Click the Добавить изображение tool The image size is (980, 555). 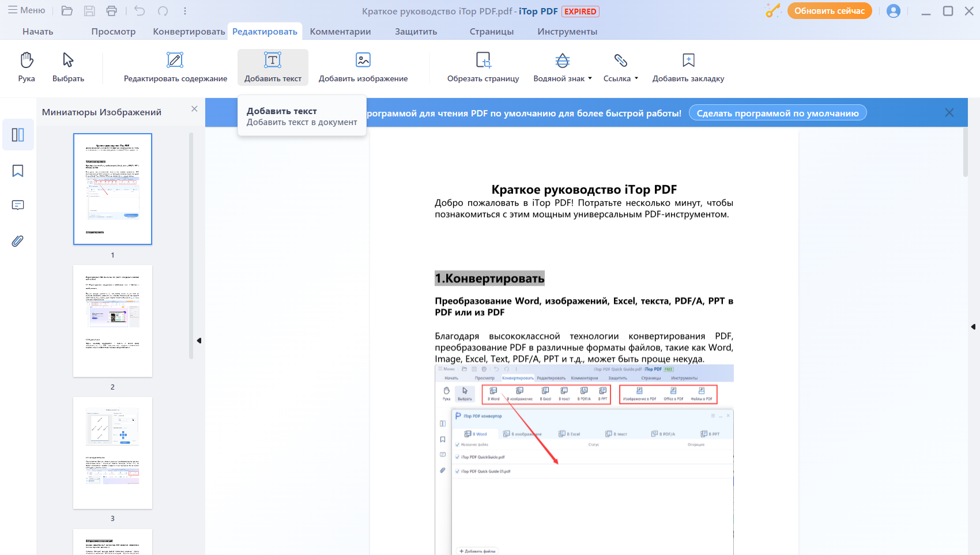point(363,67)
